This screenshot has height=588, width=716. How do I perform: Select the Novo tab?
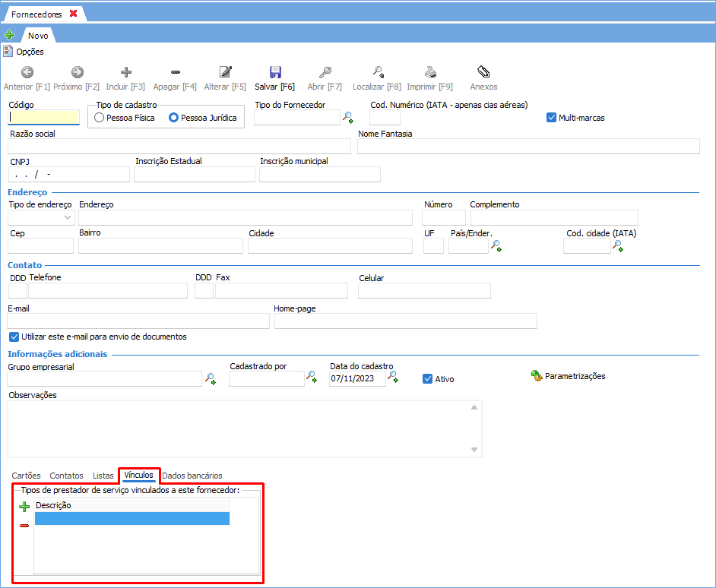click(38, 36)
